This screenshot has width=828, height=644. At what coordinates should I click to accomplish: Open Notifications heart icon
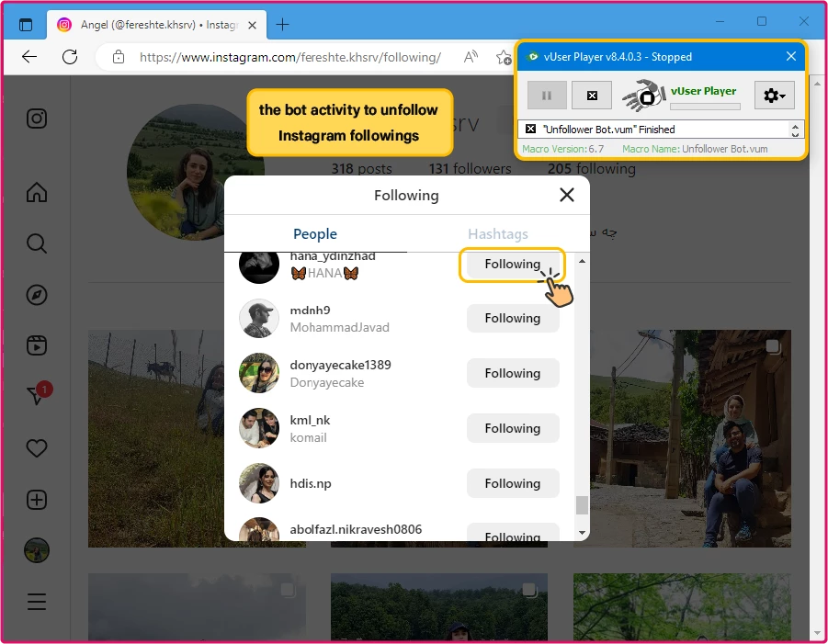pyautogui.click(x=37, y=448)
